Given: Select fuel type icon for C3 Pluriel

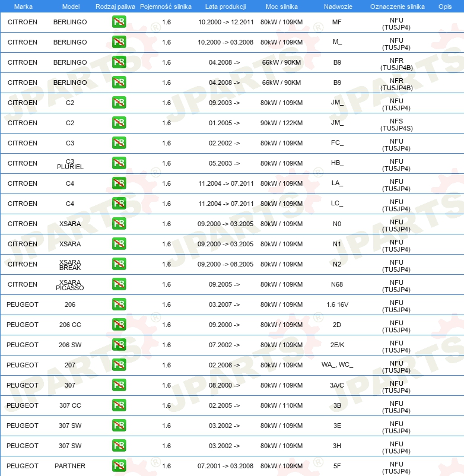Looking at the screenshot, I should [119, 163].
